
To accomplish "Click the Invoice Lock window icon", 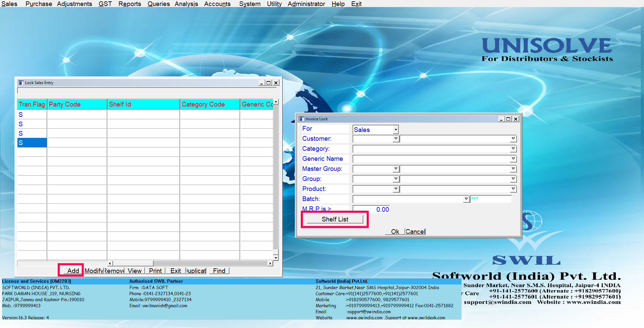I will click(301, 119).
